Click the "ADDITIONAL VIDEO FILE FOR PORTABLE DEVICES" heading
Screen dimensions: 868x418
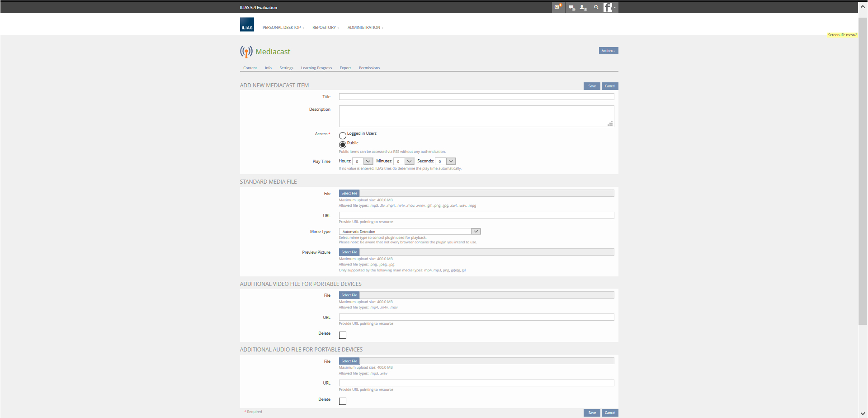pyautogui.click(x=301, y=284)
